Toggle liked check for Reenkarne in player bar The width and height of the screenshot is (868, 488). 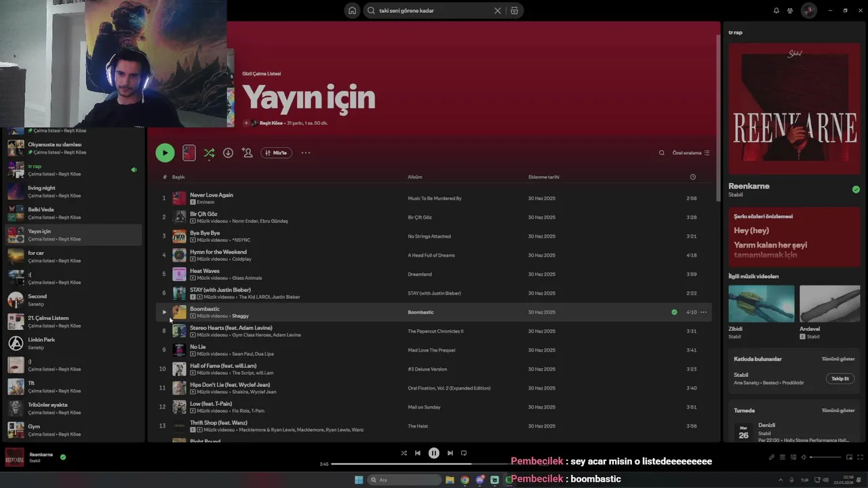coord(63,457)
